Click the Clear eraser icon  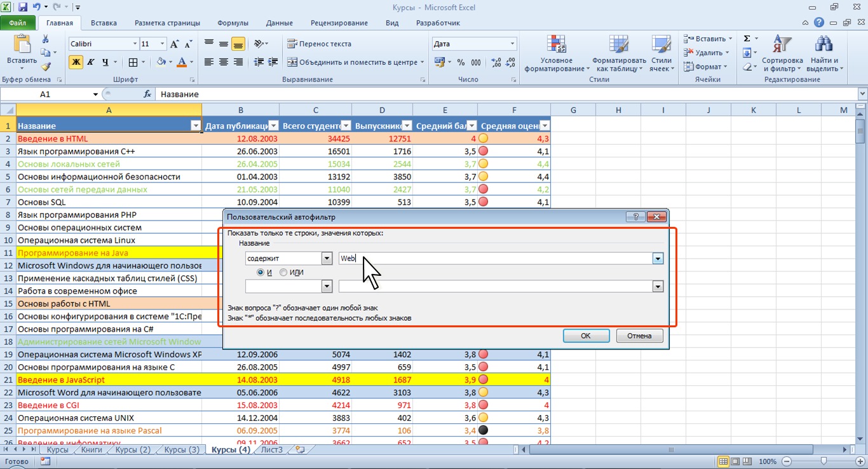[747, 67]
